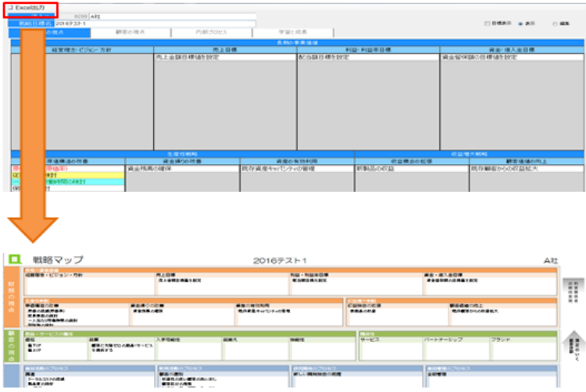Select the 表示 radio button
This screenshot has height=392, width=586.
click(520, 23)
